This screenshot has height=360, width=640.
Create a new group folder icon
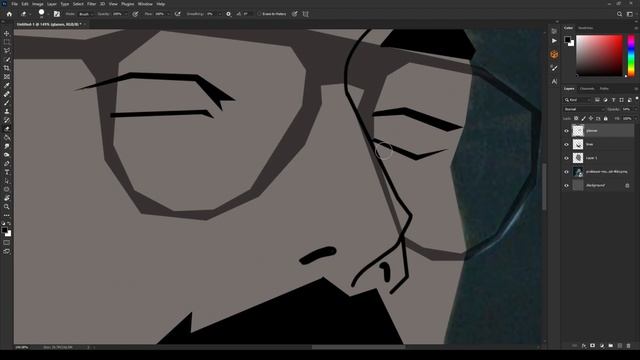611,346
